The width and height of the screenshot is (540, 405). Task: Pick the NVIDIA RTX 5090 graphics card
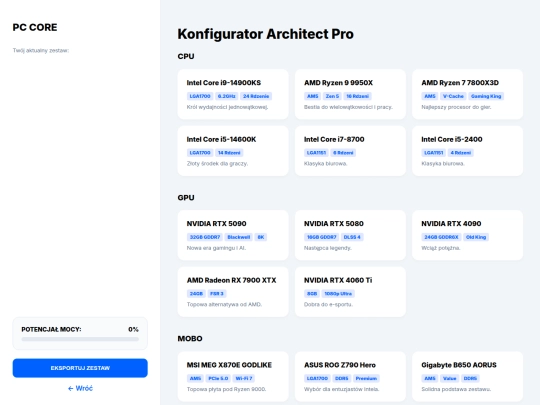pos(233,235)
